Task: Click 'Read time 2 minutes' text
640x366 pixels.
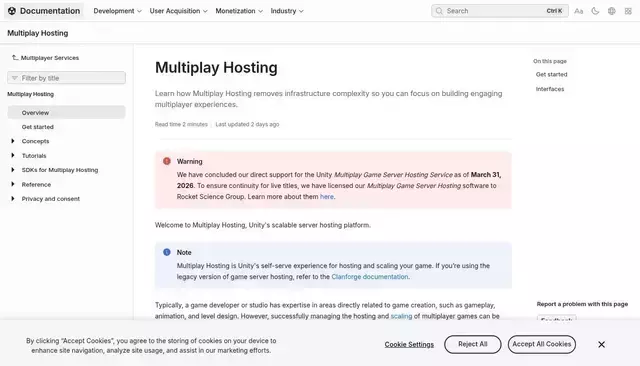Action: pyautogui.click(x=181, y=124)
